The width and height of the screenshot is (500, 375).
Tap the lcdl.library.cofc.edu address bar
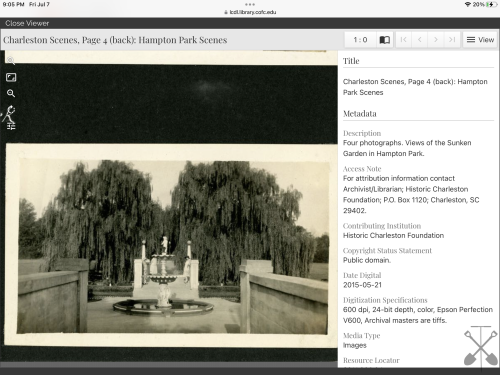tap(250, 12)
